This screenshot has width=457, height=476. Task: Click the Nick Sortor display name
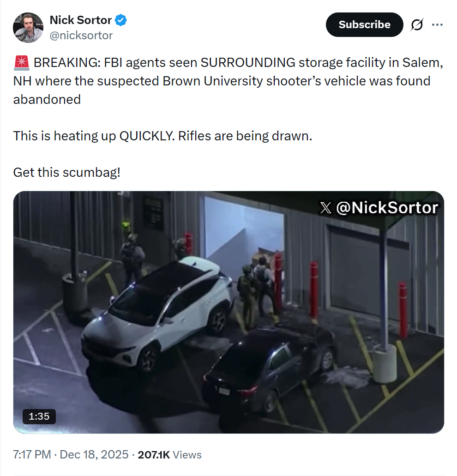[x=80, y=20]
